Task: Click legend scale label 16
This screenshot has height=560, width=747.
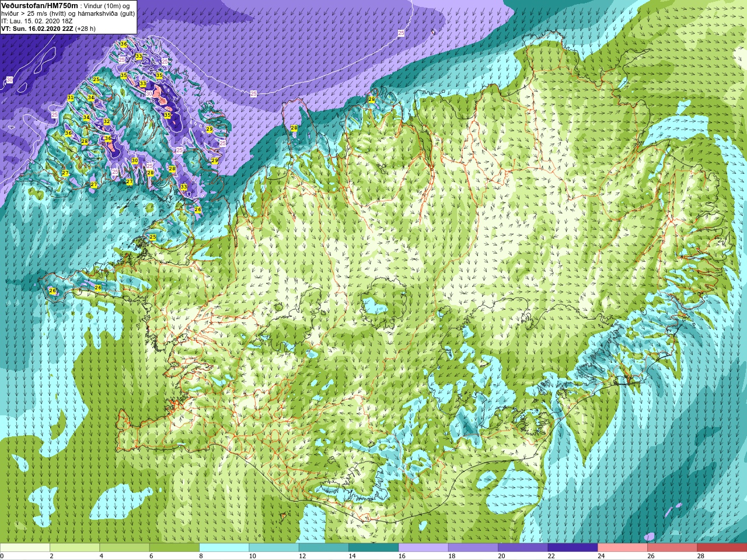Action: [x=402, y=556]
